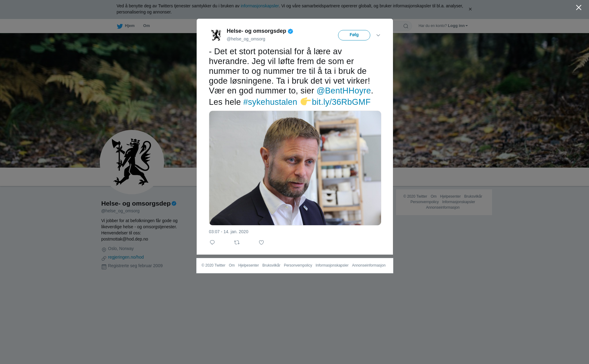Open regjeringen.no/hod website link
Image resolution: width=589 pixels, height=364 pixels.
[126, 257]
